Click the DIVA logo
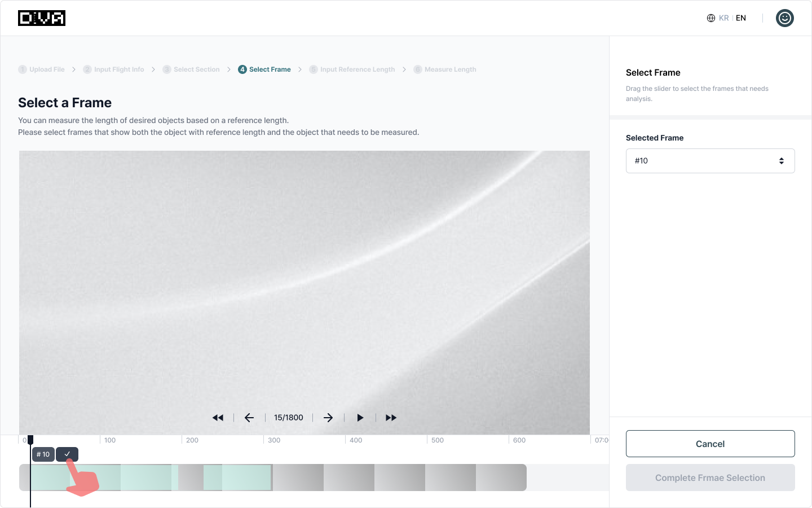Screen dimensions: 812x508 click(x=42, y=18)
